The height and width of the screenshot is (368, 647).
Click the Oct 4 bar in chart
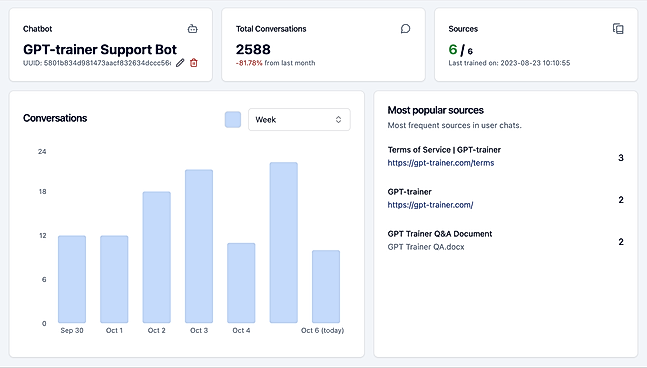[241, 283]
